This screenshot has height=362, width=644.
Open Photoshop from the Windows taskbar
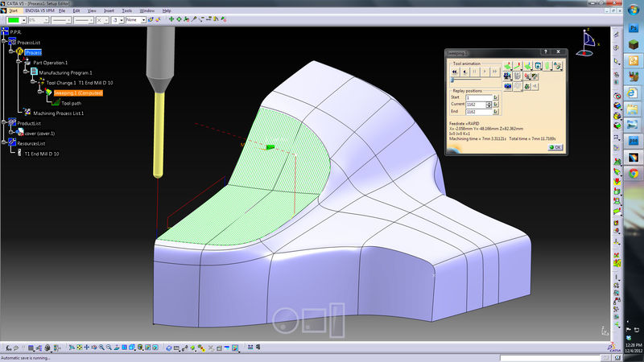tap(633, 28)
